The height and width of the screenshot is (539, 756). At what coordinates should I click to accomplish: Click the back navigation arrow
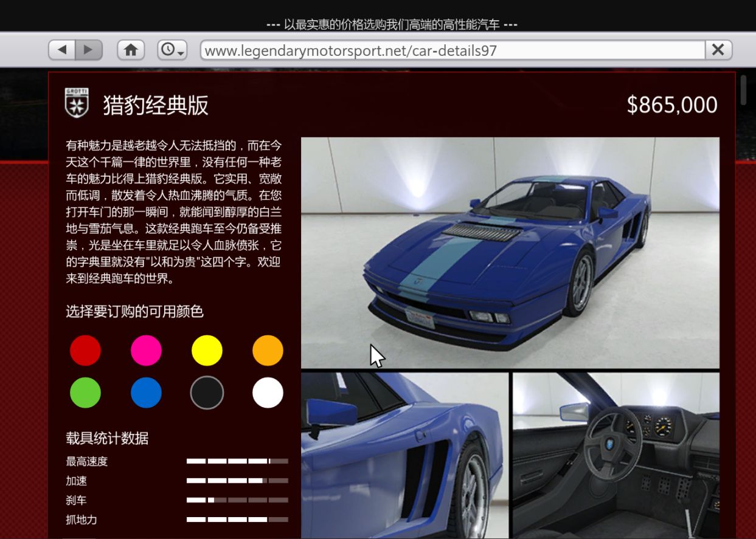61,50
